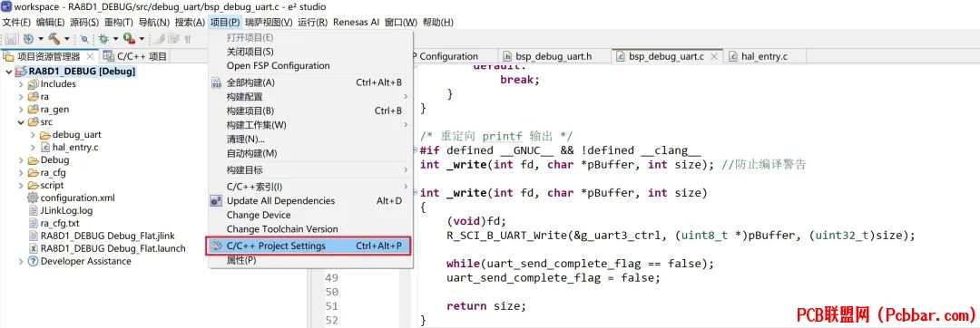
Task: Switch to the C/C++ 项目 view tab
Action: [135, 56]
